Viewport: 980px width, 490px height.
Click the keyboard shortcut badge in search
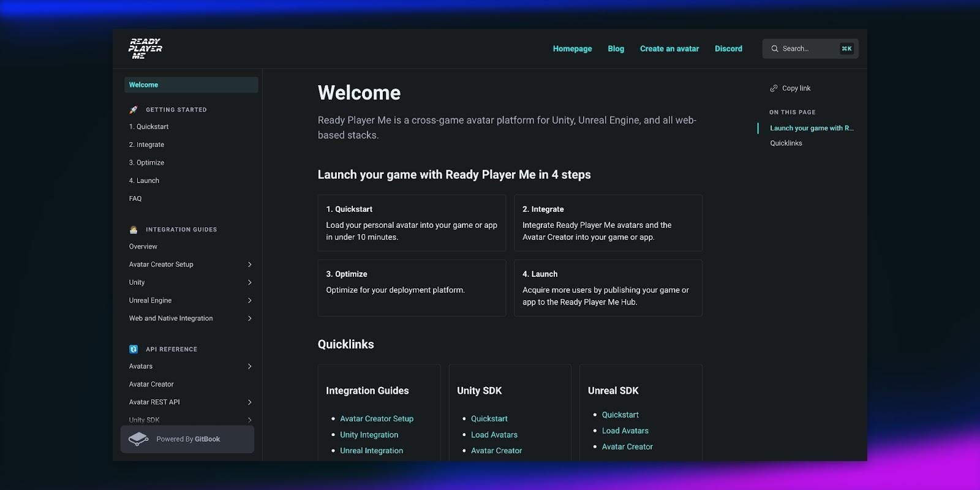(x=846, y=48)
